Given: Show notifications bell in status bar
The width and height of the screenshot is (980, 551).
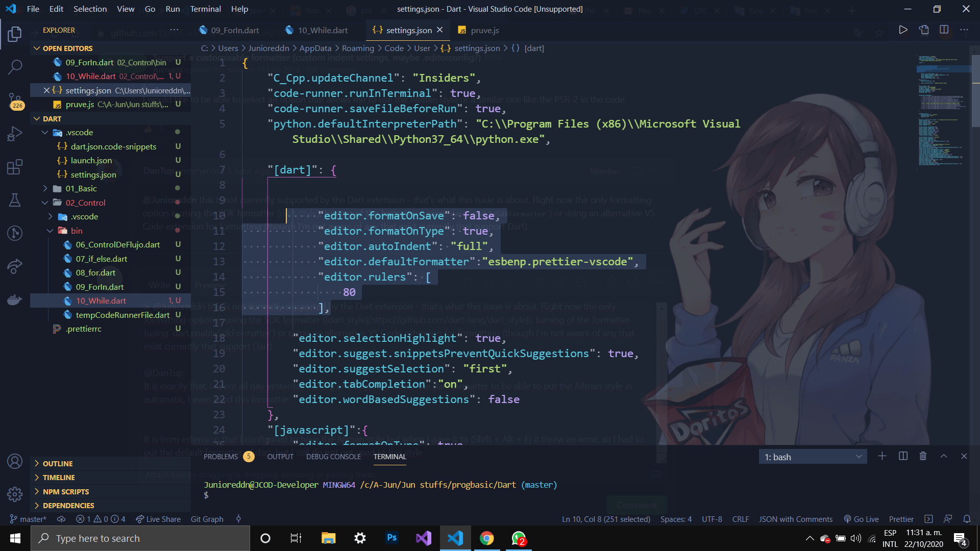Looking at the screenshot, I should point(967,519).
